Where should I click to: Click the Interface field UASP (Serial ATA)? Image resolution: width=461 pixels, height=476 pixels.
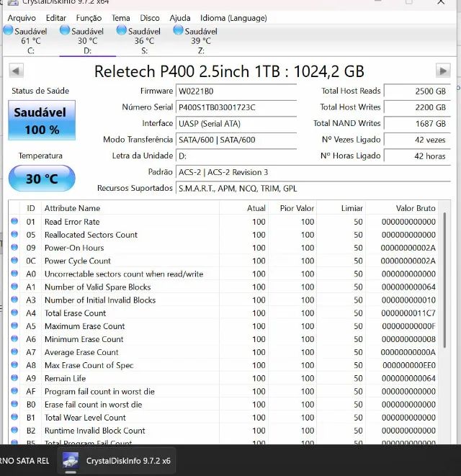click(236, 124)
